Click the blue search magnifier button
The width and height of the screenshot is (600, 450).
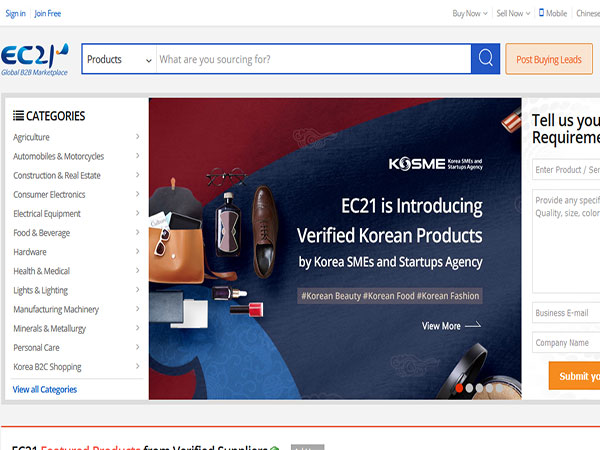click(x=485, y=59)
